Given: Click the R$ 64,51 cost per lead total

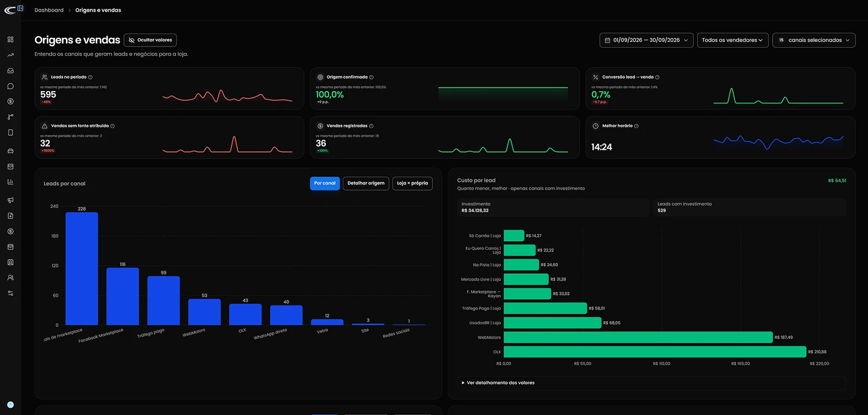Looking at the screenshot, I should click(837, 181).
